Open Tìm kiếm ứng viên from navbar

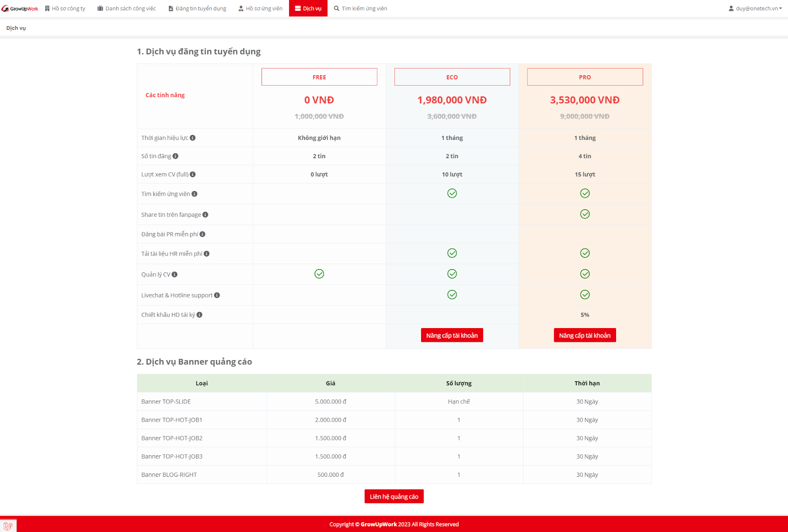coord(361,8)
